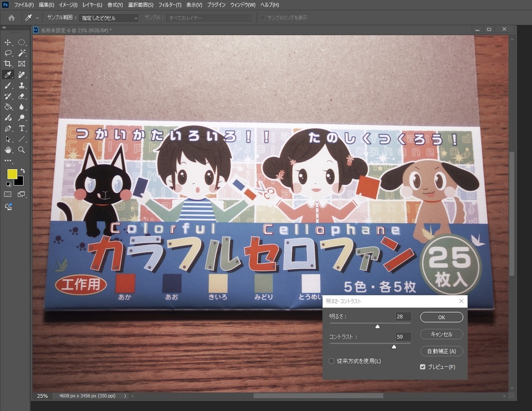Expand the status bar info arrow

(x=125, y=396)
